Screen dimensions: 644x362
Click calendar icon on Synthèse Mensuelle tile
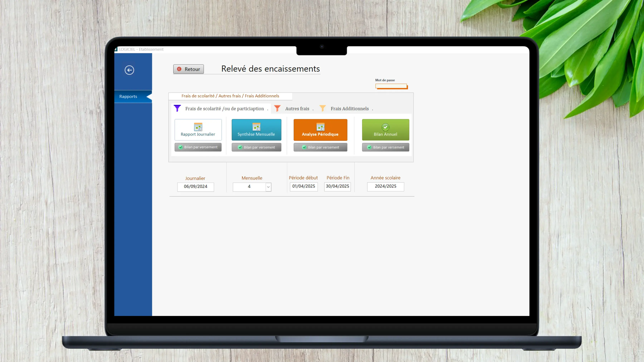(x=256, y=127)
